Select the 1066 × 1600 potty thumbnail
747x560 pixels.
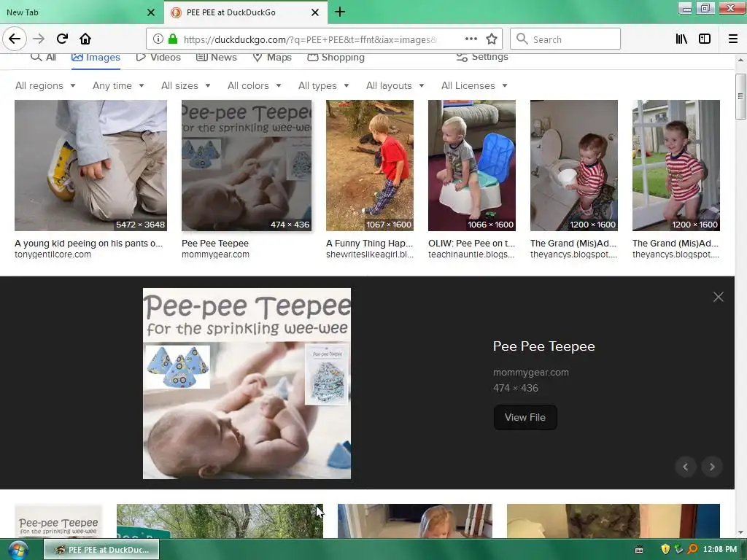(x=472, y=166)
